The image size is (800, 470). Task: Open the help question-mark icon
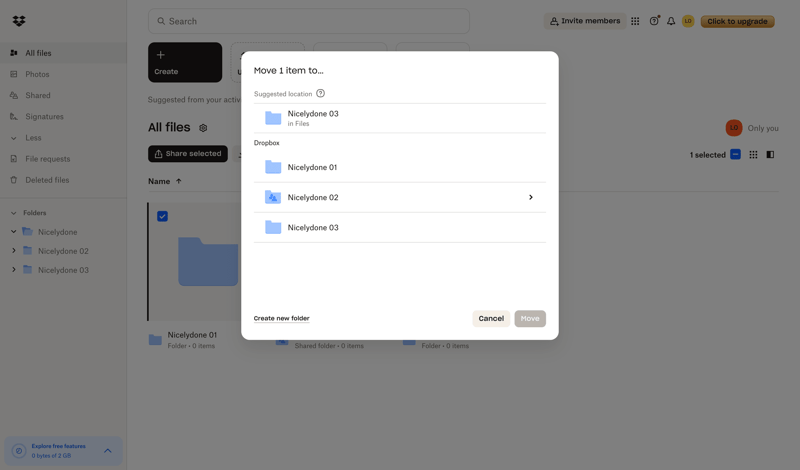tap(654, 21)
